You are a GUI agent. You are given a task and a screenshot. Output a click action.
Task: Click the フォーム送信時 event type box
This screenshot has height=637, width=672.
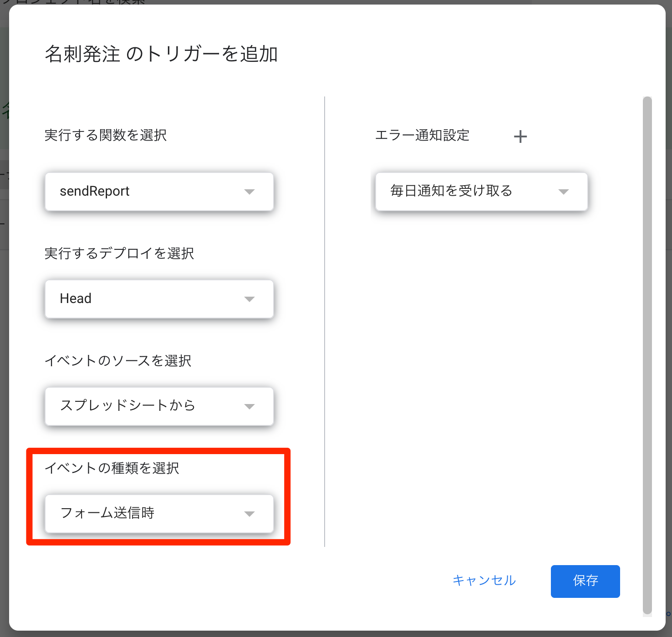(x=137, y=514)
